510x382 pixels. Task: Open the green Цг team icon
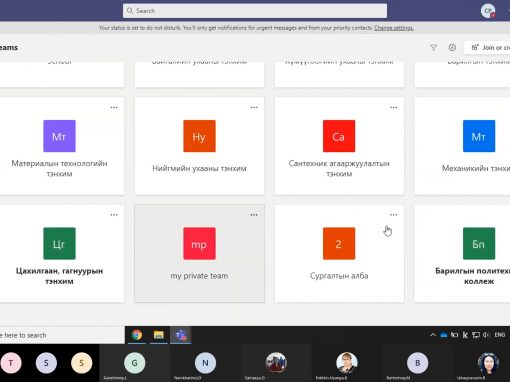tap(59, 243)
